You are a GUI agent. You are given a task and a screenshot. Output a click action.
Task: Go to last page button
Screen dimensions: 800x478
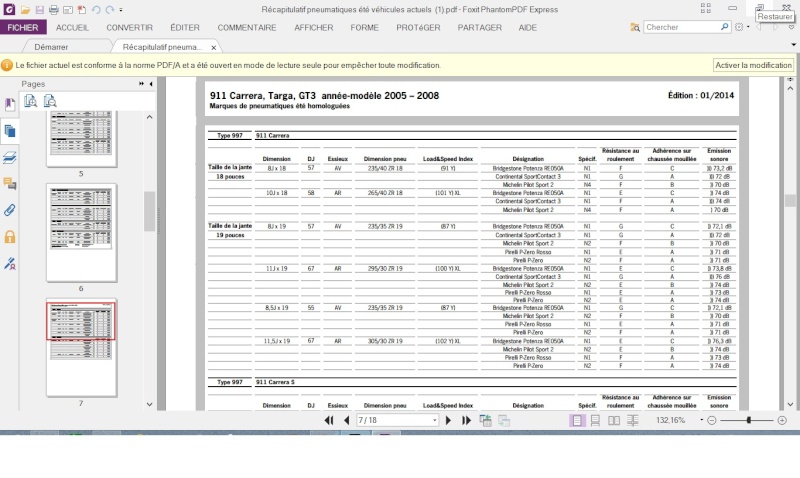point(466,420)
